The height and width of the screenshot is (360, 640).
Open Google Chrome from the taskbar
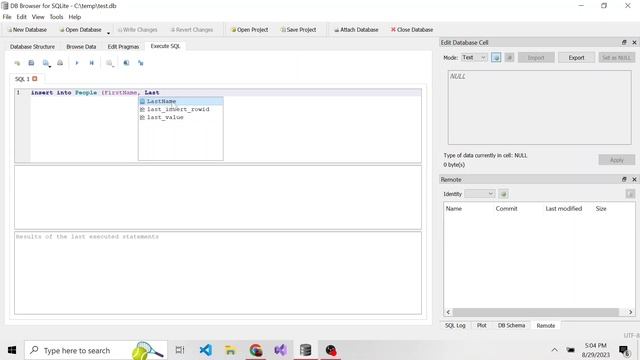coord(256,350)
